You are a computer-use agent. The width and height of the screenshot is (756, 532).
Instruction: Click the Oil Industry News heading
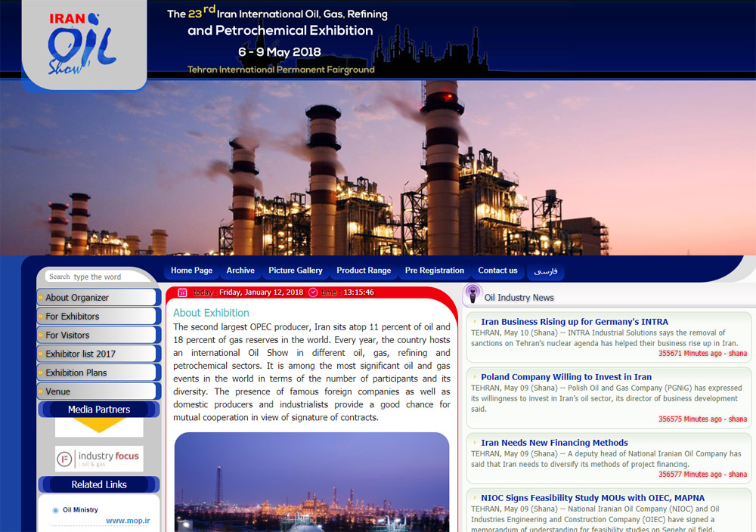point(519,298)
